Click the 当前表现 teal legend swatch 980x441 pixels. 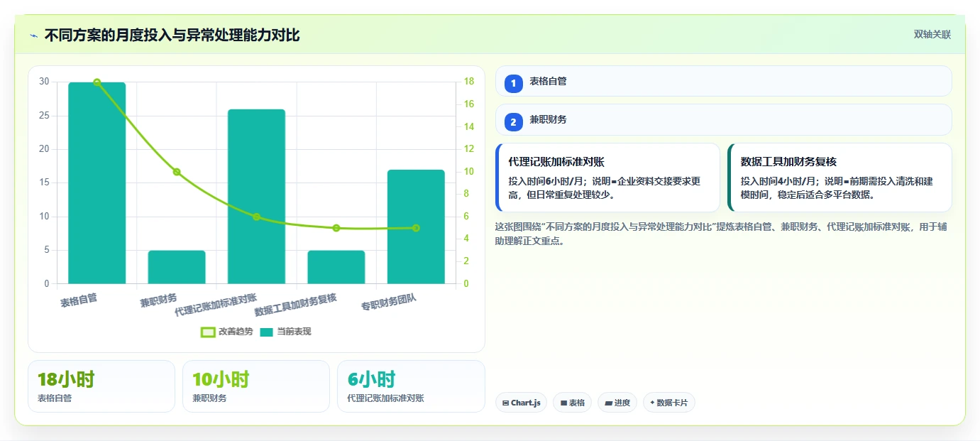(266, 332)
